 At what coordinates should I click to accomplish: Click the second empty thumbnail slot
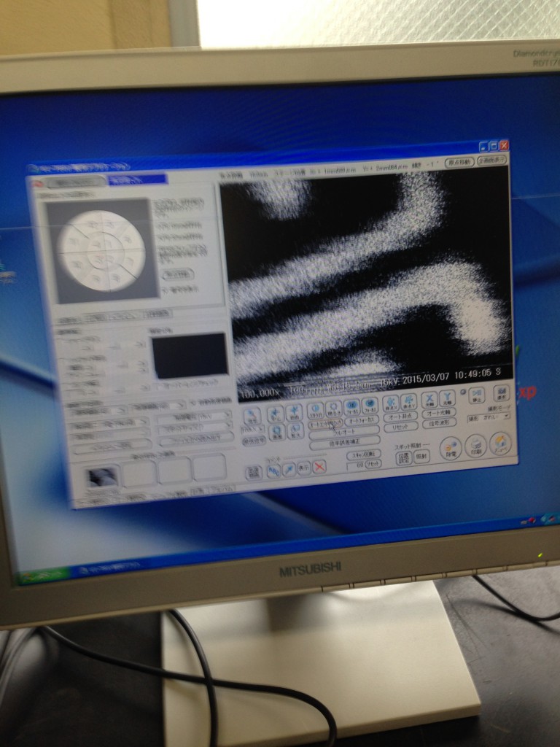tap(139, 474)
